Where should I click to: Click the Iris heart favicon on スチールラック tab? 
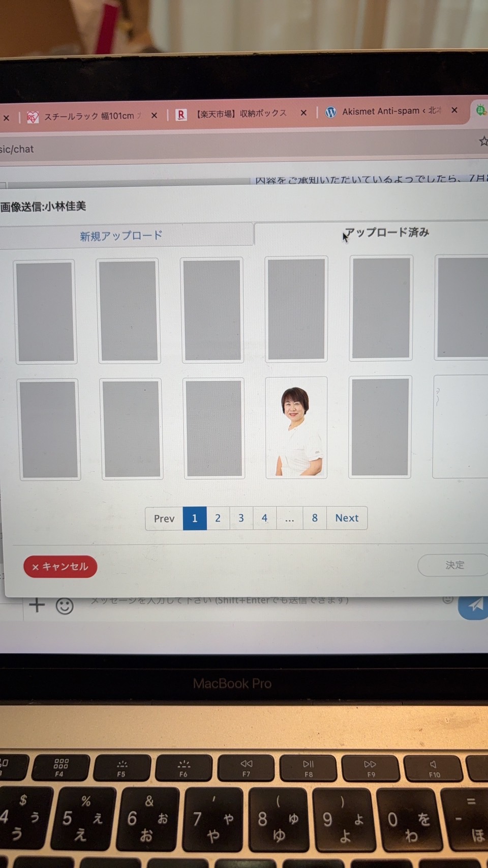tap(32, 118)
